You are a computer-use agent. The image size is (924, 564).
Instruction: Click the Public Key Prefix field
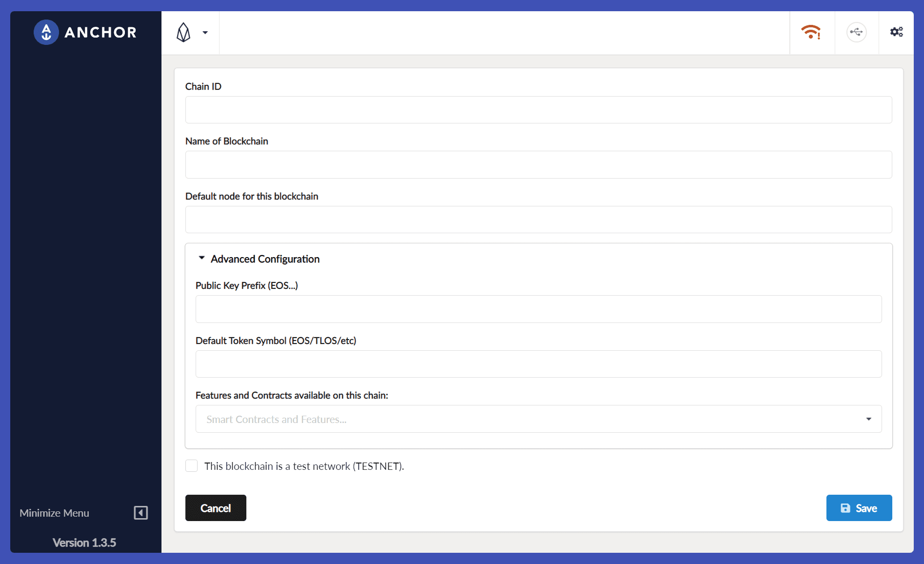[x=539, y=309]
